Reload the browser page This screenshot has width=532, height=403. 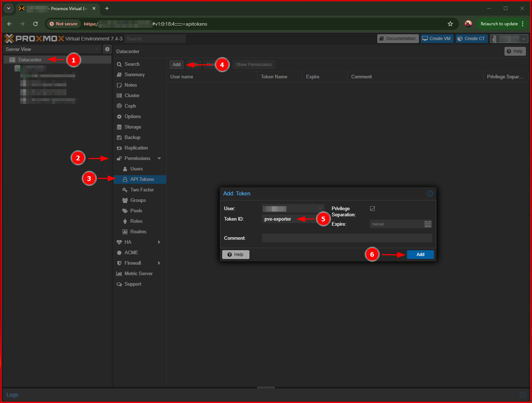tap(35, 24)
